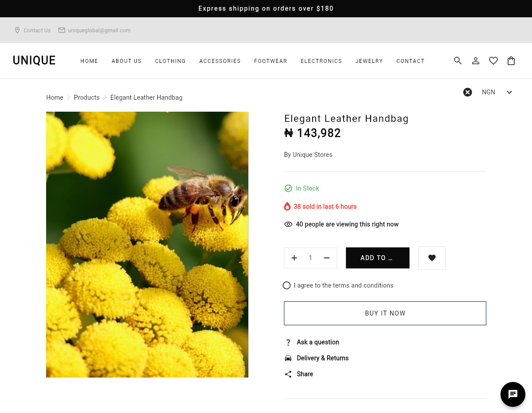The width and height of the screenshot is (532, 413).
Task: Add product to wishlist heart button
Action: (x=432, y=258)
